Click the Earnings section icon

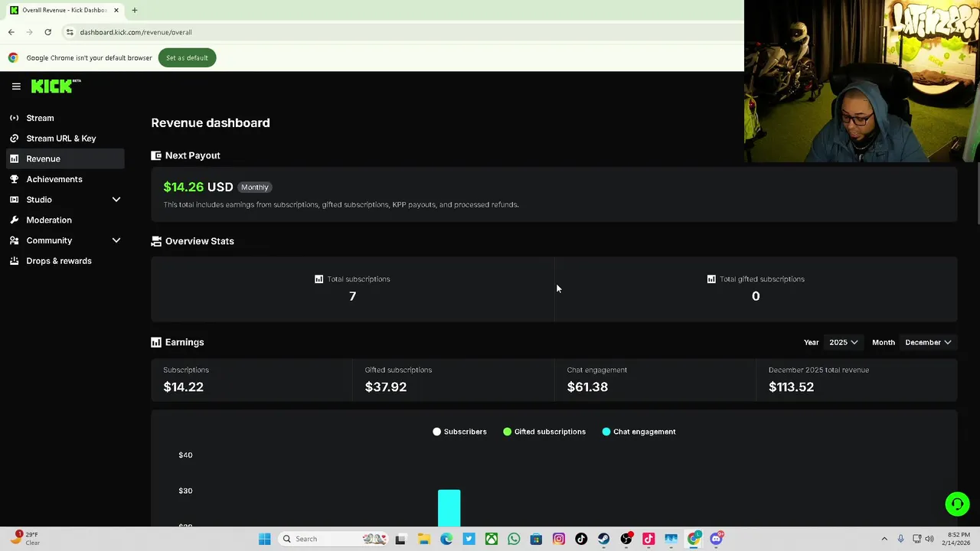tap(156, 342)
